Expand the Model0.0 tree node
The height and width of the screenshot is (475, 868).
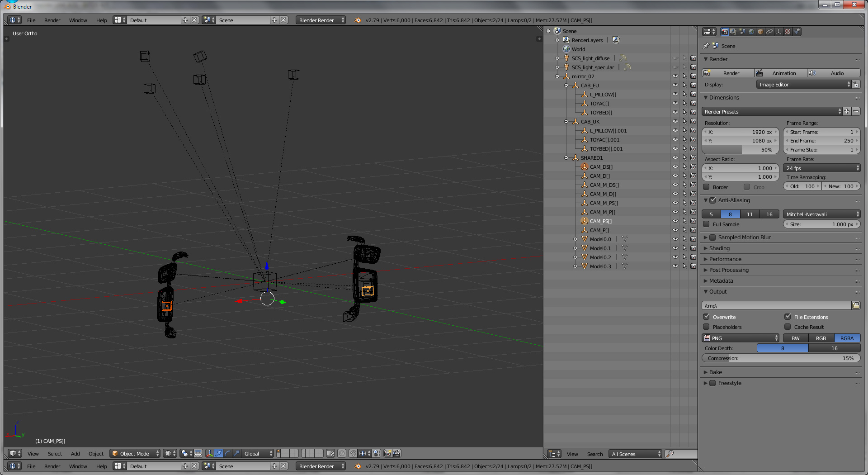coord(575,239)
